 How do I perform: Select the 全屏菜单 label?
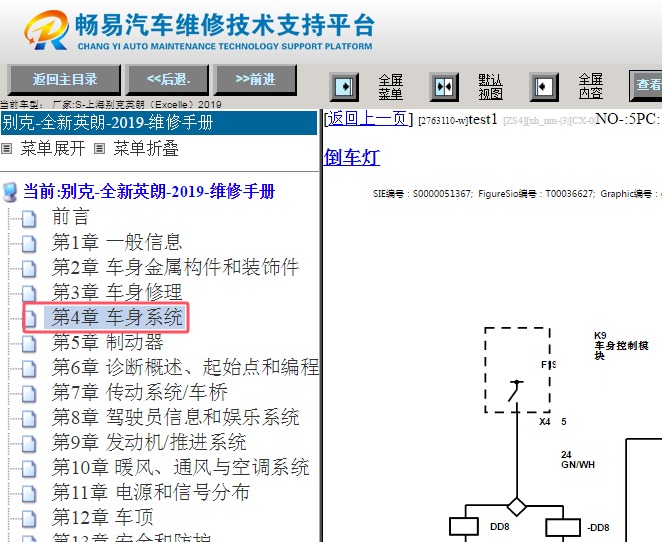390,87
